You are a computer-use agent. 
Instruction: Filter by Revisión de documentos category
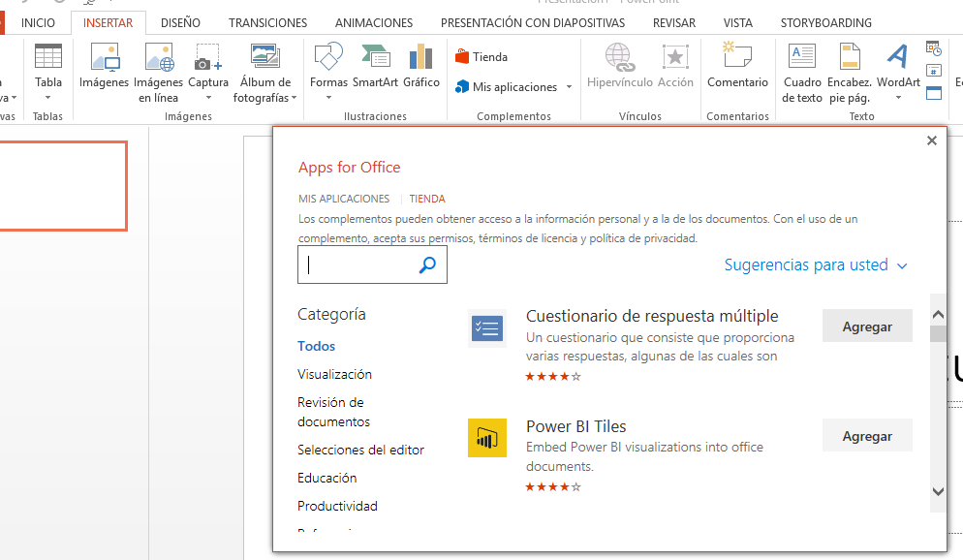click(334, 412)
